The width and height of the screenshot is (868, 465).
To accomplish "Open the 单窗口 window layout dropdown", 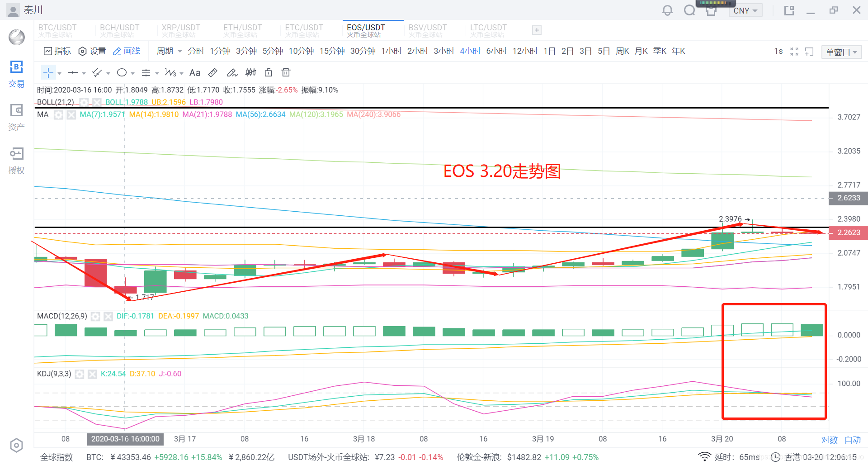I will (x=842, y=52).
